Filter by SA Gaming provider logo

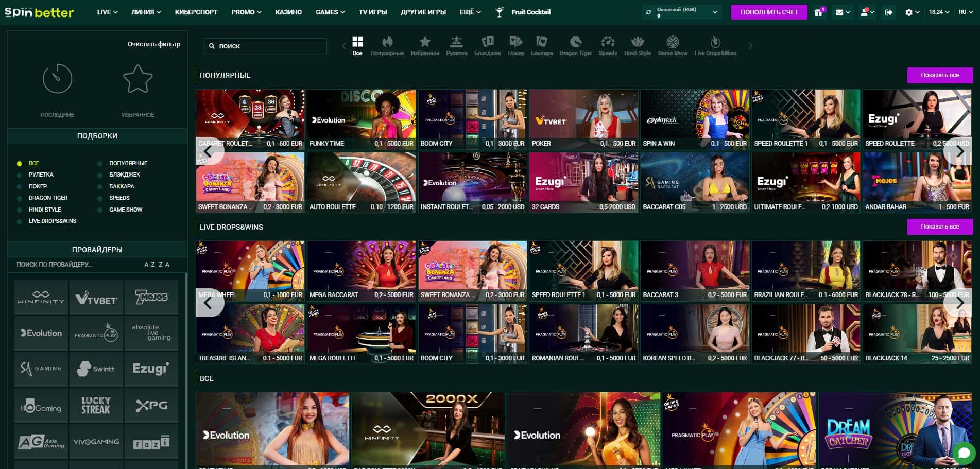[x=41, y=369]
